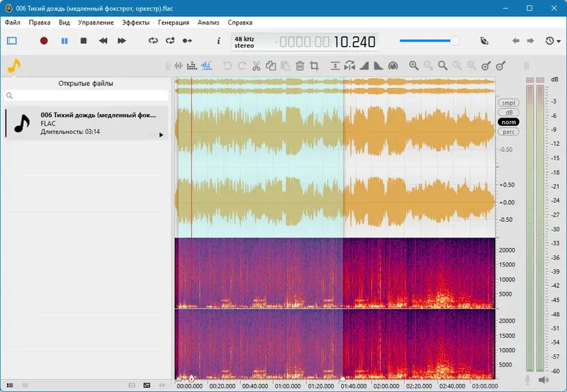Image resolution: width=567 pixels, height=392 pixels.
Task: Click the fast forward button
Action: coord(122,41)
